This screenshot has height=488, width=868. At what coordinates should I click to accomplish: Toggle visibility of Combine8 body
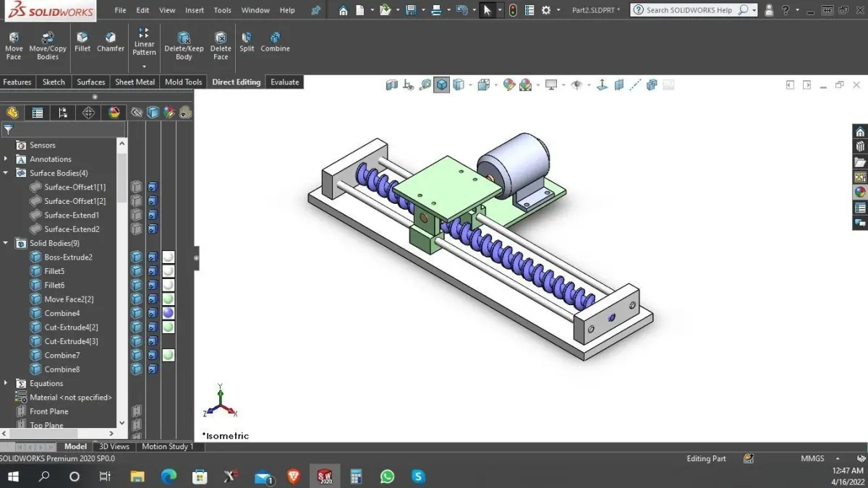pyautogui.click(x=136, y=369)
